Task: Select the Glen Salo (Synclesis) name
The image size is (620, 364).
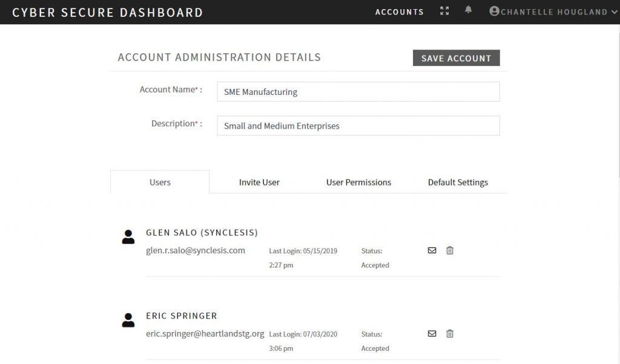Action: click(202, 233)
